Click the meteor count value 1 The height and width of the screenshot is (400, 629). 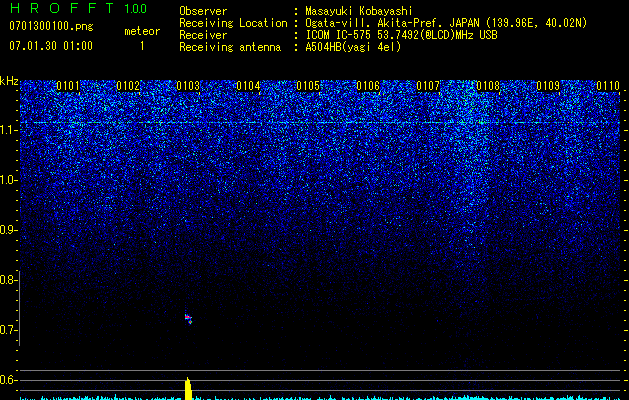point(142,46)
